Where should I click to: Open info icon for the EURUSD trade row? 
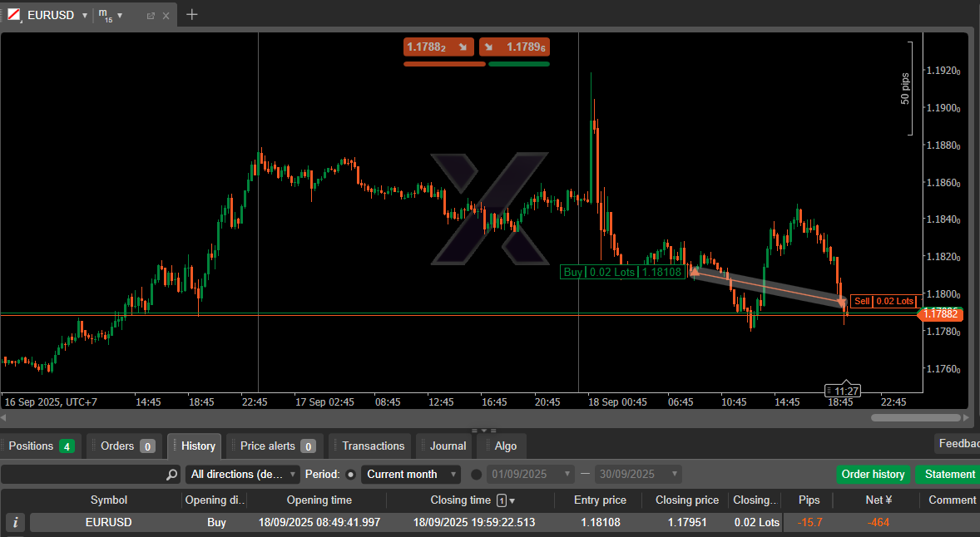tap(16, 523)
